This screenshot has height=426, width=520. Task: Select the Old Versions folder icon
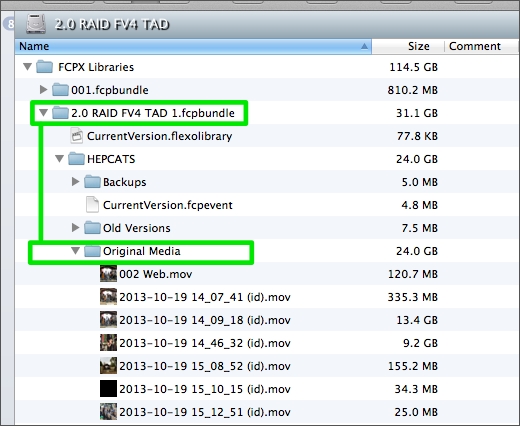pyautogui.click(x=92, y=228)
